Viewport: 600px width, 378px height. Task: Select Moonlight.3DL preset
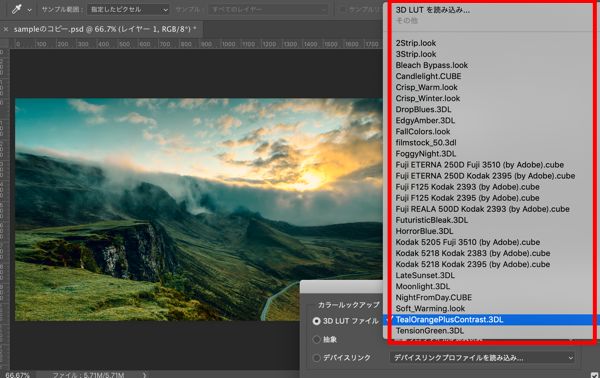[422, 287]
